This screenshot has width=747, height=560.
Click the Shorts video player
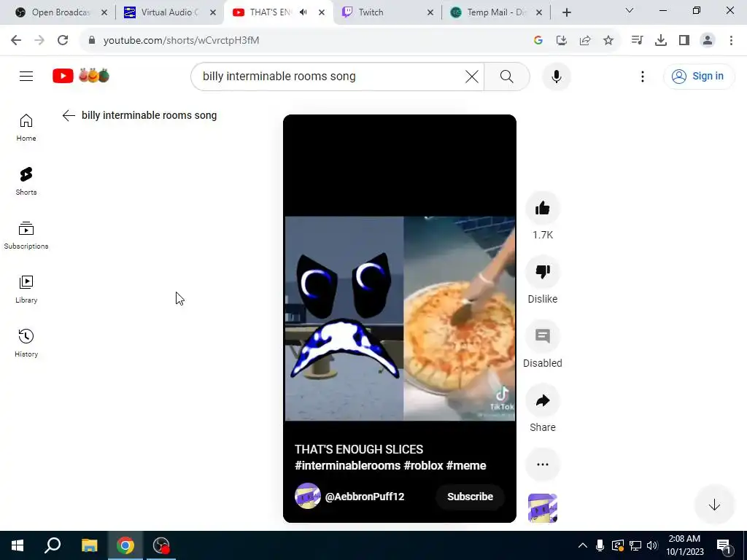click(x=400, y=319)
